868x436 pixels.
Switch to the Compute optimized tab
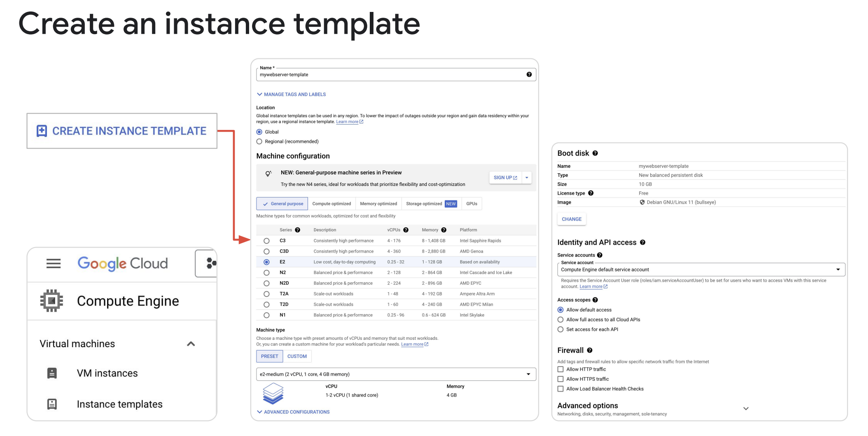click(331, 204)
